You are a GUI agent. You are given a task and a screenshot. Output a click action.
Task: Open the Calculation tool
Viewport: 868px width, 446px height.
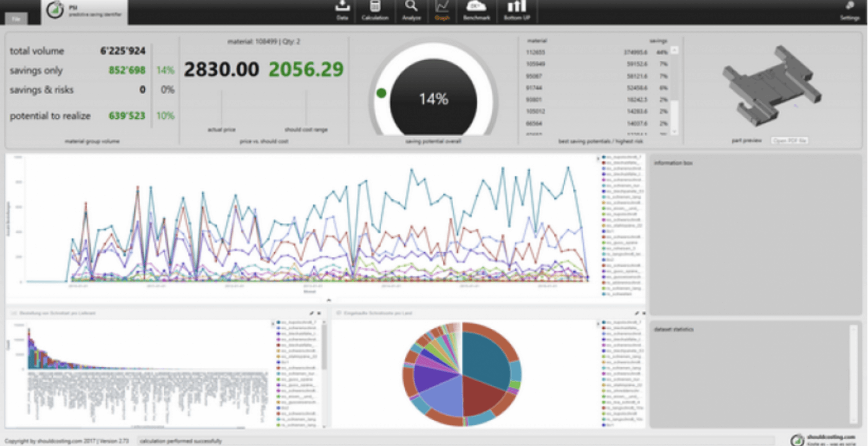375,11
